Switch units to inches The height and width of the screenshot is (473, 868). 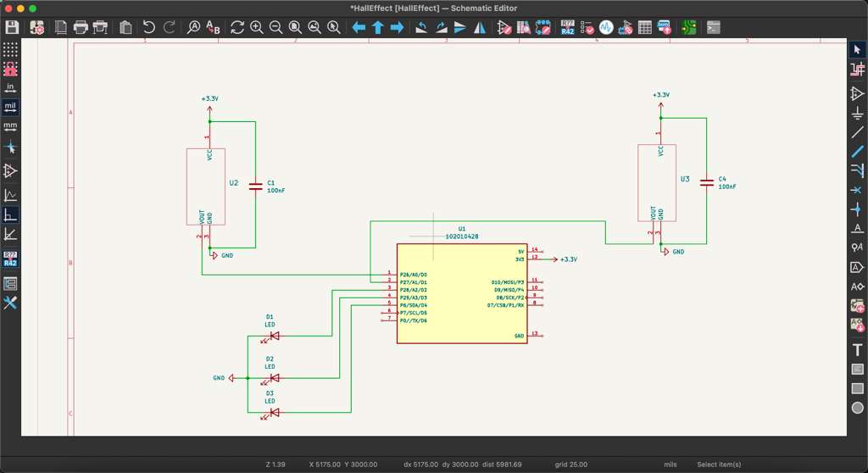pos(10,87)
